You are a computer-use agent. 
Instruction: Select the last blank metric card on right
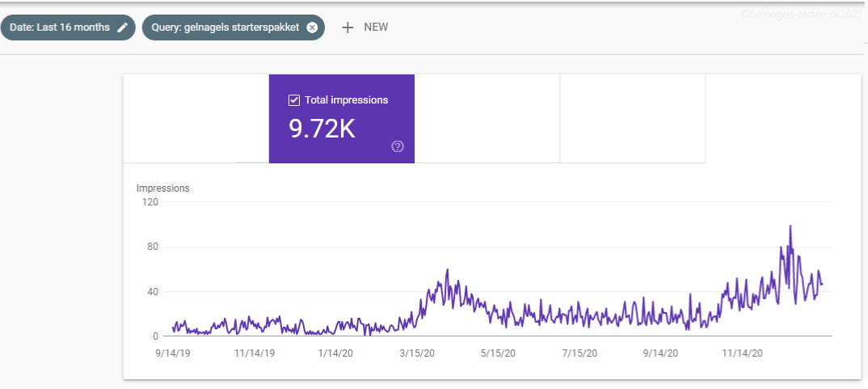tap(632, 119)
